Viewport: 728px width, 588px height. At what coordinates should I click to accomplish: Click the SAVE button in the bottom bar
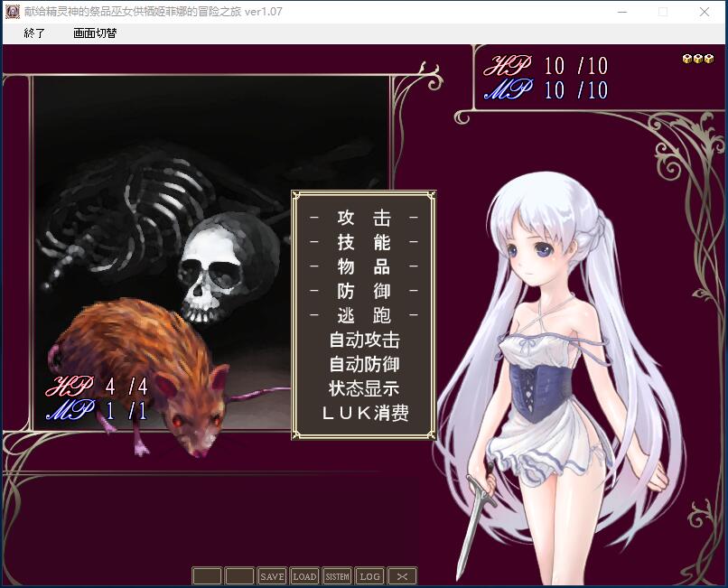[272, 576]
